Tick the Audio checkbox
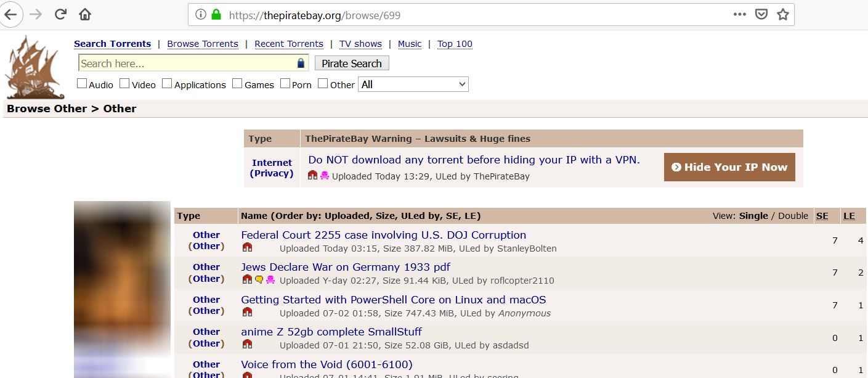This screenshot has height=378, width=868. (x=82, y=83)
